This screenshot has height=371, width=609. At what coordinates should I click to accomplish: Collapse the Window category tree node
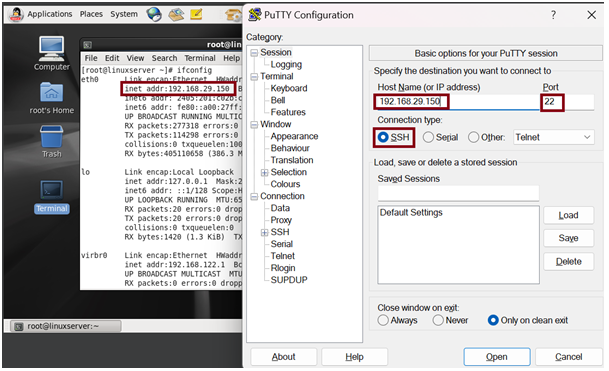pyautogui.click(x=254, y=125)
